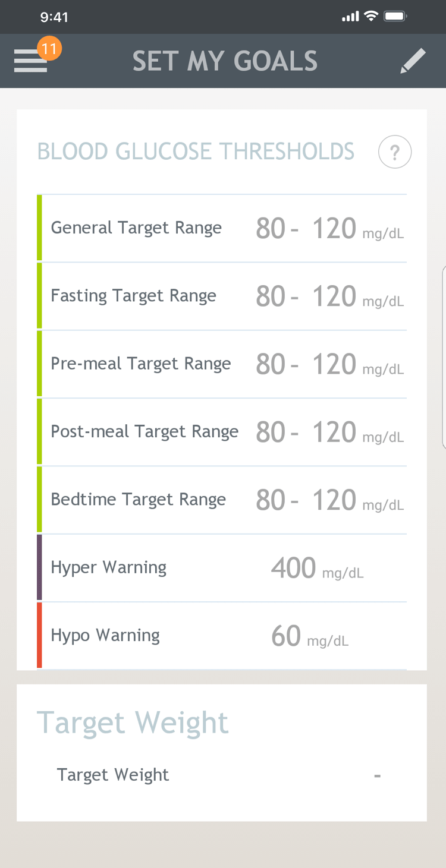Screen dimensions: 446x868
Task: Tap the empty Target Weight value dash
Action: pyautogui.click(x=377, y=775)
